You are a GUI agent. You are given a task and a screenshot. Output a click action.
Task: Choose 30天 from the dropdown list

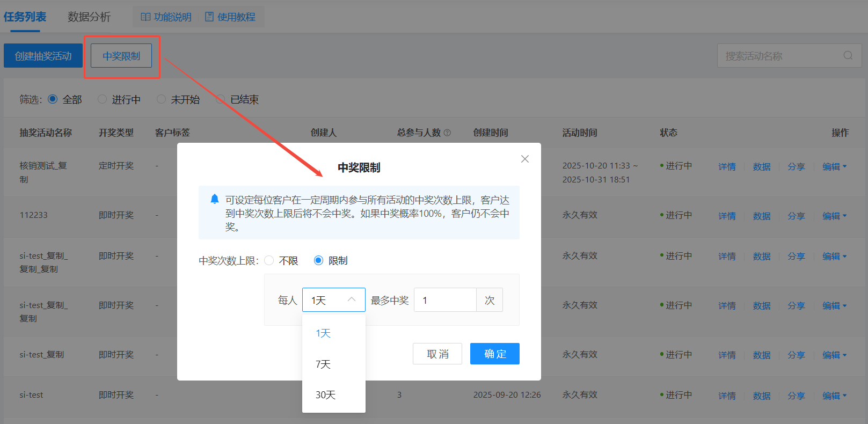click(325, 395)
